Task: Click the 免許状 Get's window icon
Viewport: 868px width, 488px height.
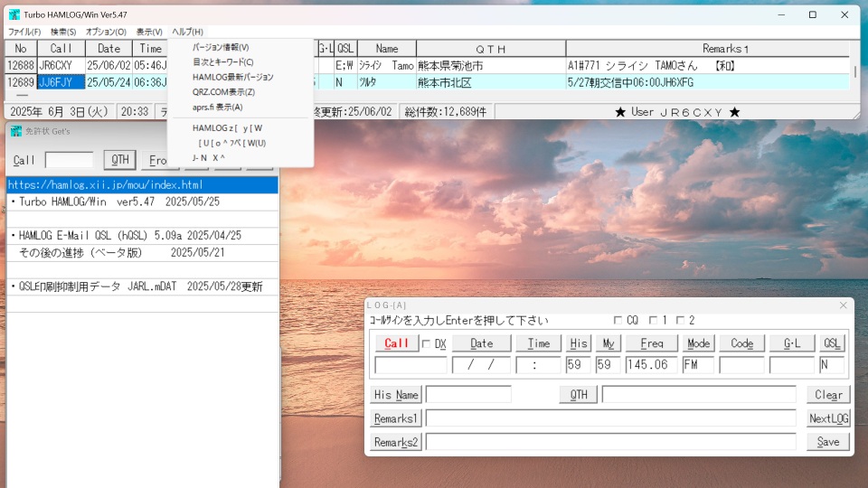Action: [15, 131]
